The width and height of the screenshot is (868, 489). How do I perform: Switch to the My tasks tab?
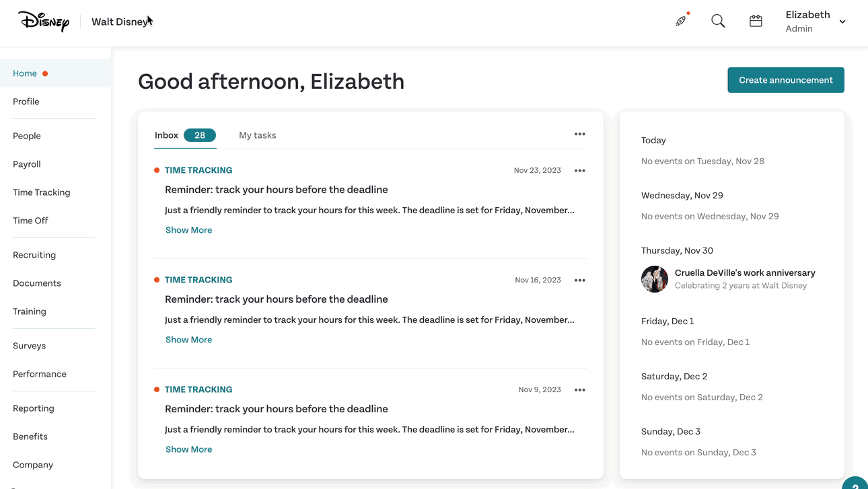click(257, 135)
